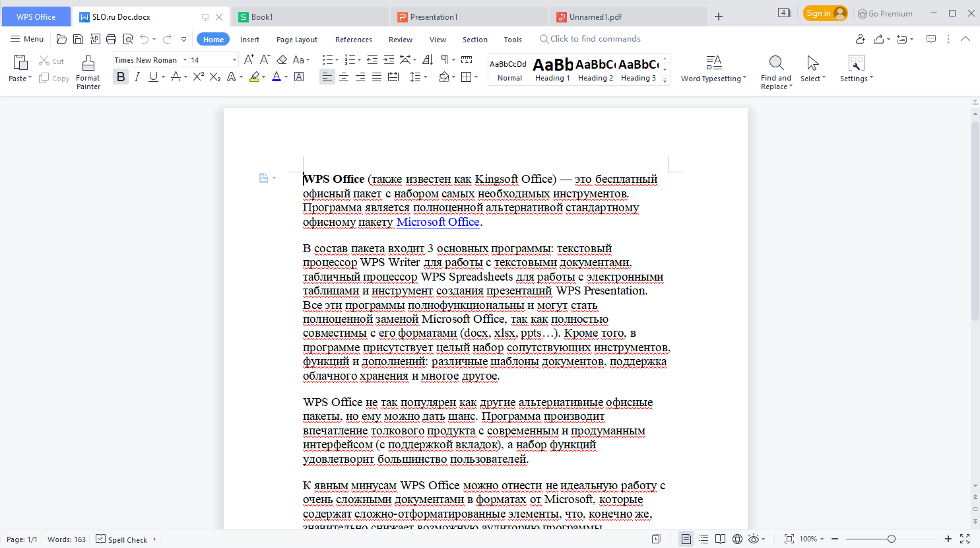Open Word Typesetting tools

pos(713,69)
